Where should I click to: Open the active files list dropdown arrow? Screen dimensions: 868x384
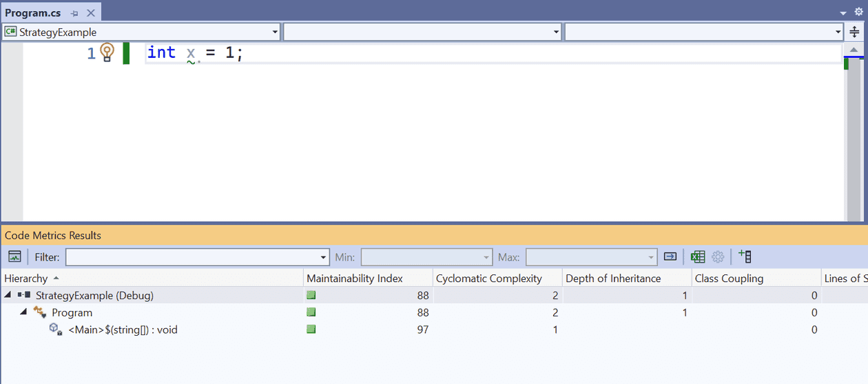tap(843, 12)
